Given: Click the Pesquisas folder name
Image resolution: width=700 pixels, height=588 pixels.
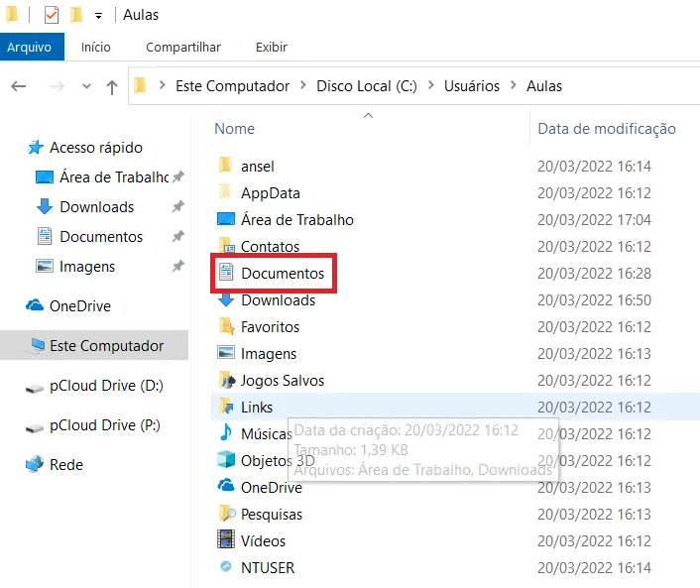Looking at the screenshot, I should 272,515.
